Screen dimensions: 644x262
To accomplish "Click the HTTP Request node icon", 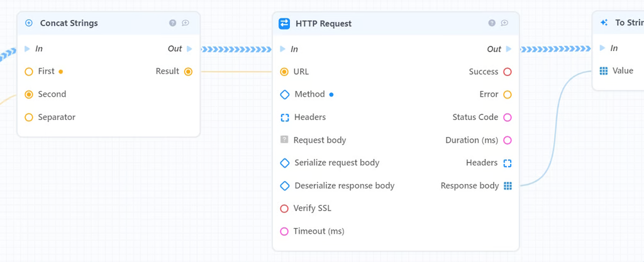I will [284, 23].
